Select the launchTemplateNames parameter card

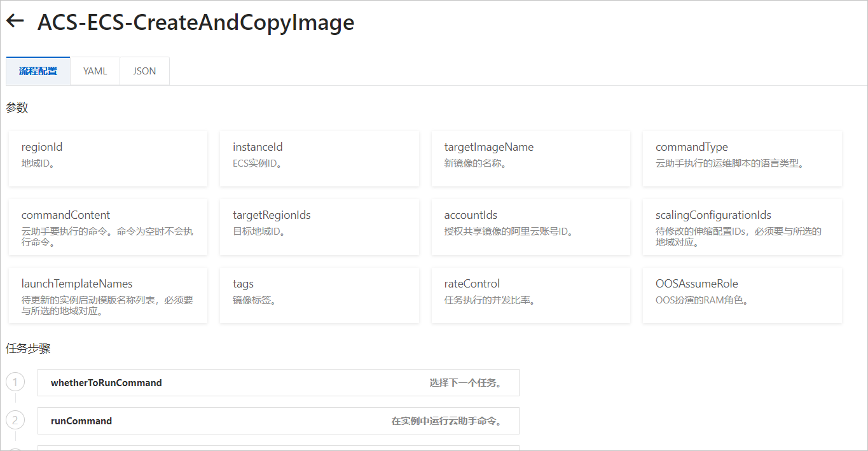pos(108,296)
